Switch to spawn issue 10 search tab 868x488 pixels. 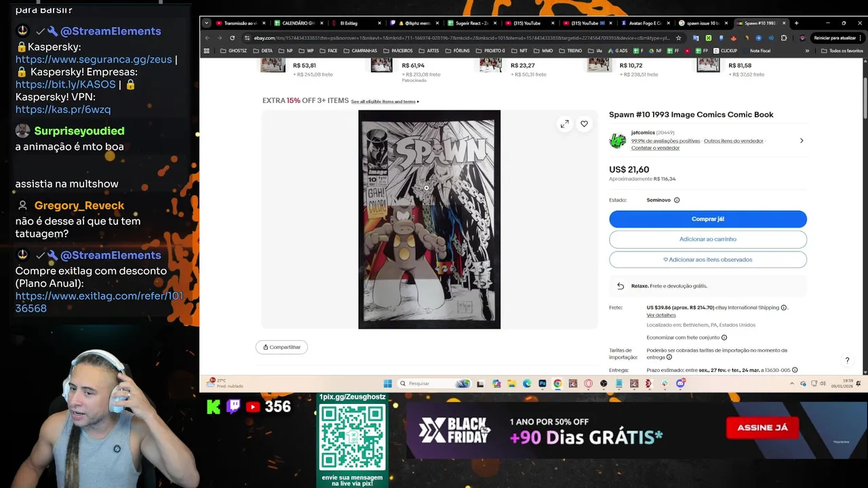click(703, 23)
